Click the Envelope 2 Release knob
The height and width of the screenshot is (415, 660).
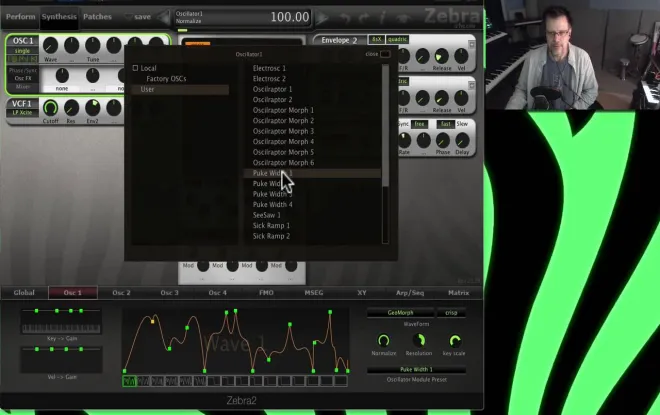(441, 56)
